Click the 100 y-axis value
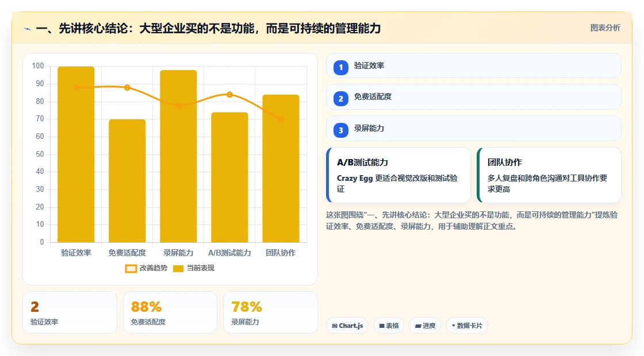Image resolution: width=644 pixels, height=356 pixels. click(38, 66)
